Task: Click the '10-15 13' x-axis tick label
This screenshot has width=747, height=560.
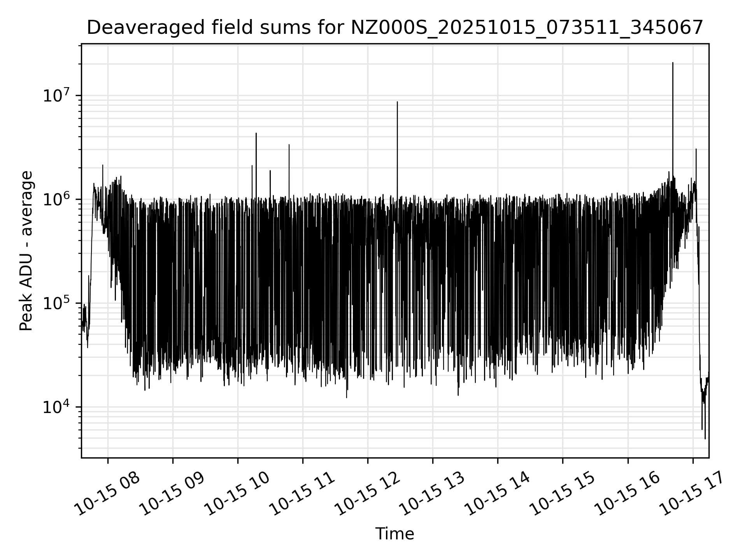Action: pos(432,493)
